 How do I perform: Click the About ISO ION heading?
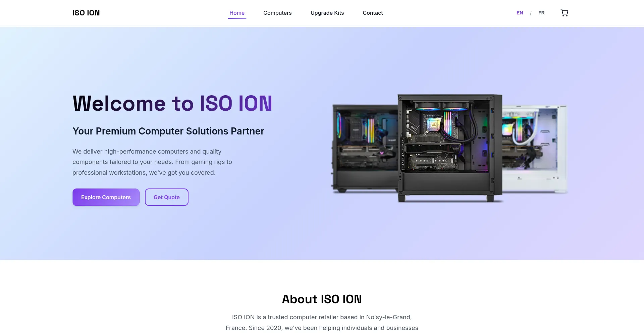[322, 299]
